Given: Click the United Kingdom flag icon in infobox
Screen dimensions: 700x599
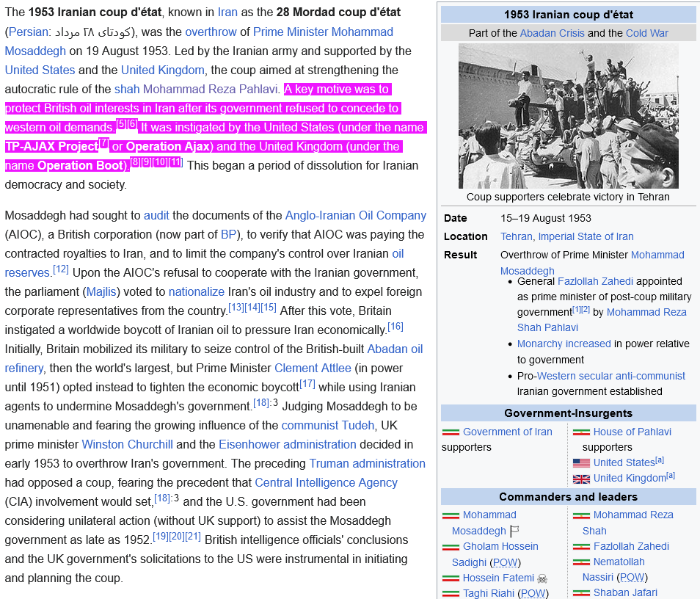Looking at the screenshot, I should [x=581, y=479].
